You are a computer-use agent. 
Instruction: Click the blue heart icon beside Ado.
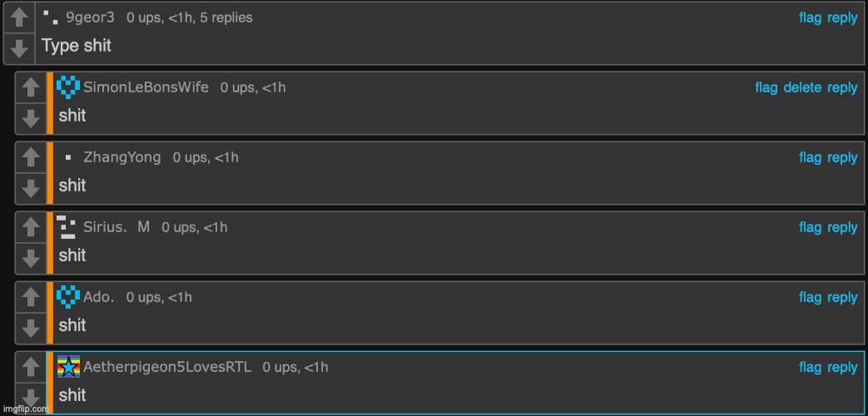tap(68, 297)
